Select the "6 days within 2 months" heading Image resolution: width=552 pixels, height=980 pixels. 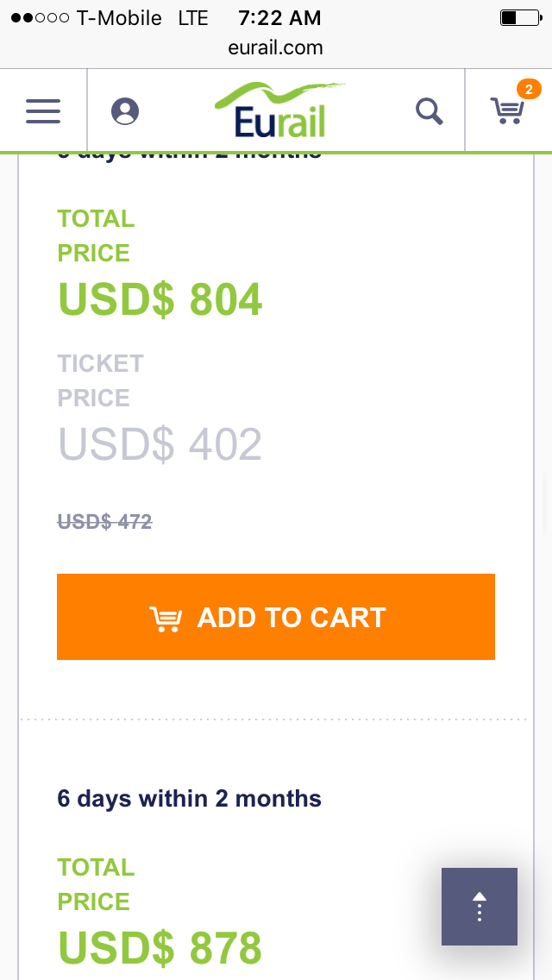click(x=190, y=799)
